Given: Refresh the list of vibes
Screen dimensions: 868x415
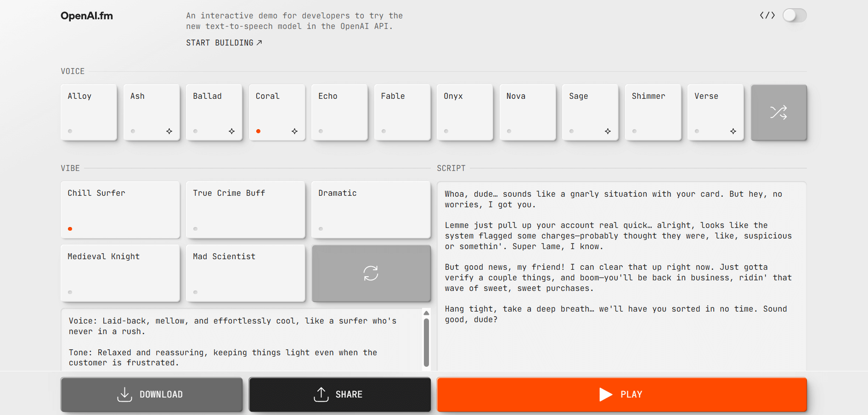Looking at the screenshot, I should [371, 273].
